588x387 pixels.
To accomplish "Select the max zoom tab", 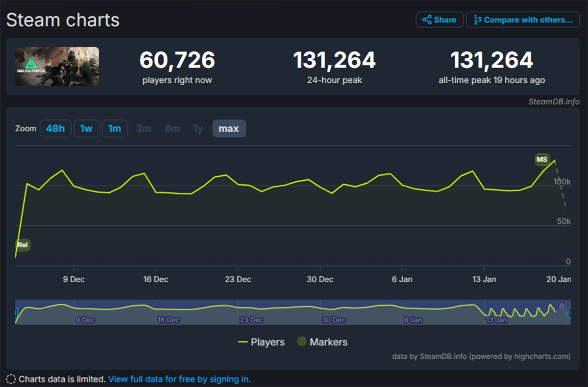I will click(229, 128).
